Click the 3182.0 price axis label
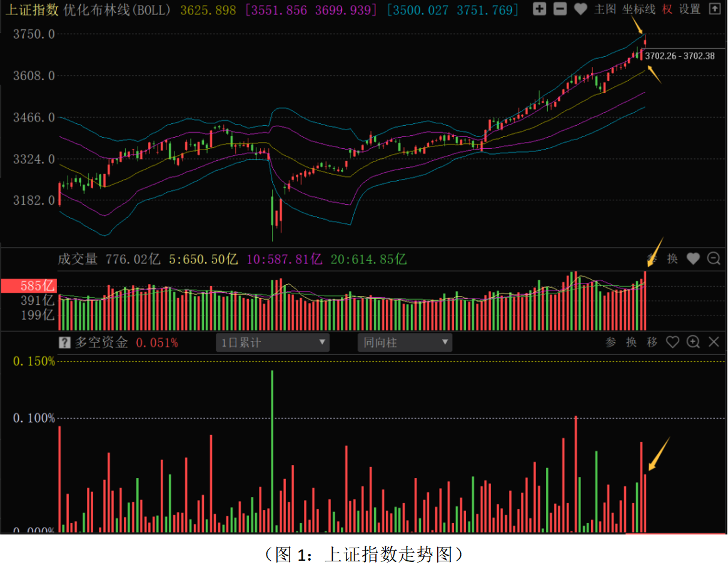Viewport: 728px width, 567px height. [34, 200]
